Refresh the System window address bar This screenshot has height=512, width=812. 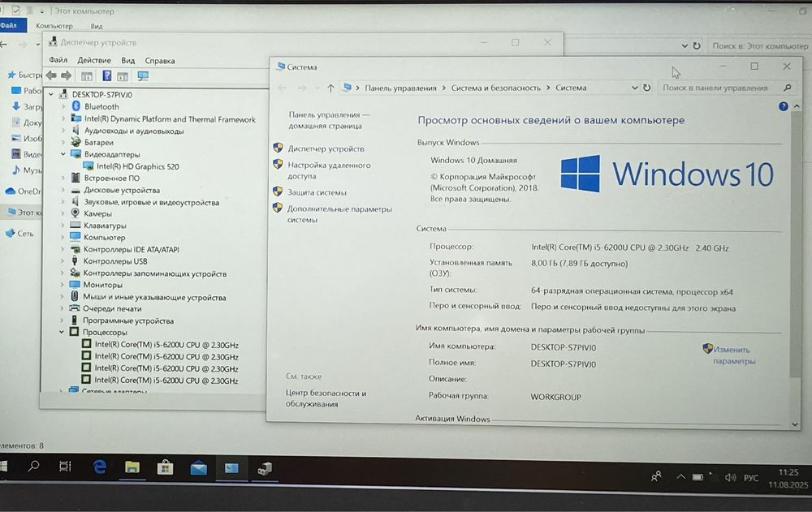pos(647,88)
